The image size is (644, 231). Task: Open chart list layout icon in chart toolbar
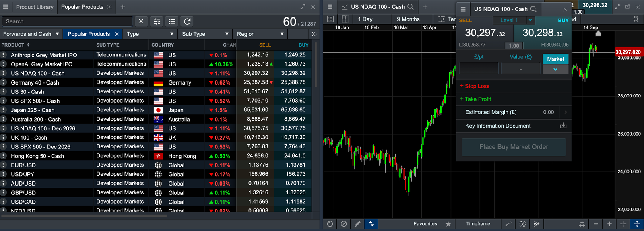pos(330,19)
